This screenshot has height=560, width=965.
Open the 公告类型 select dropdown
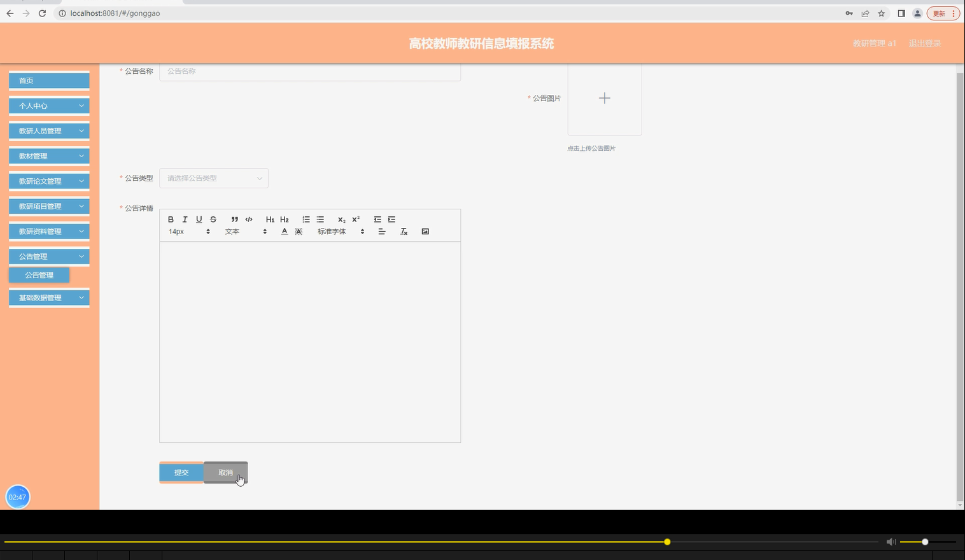point(214,178)
